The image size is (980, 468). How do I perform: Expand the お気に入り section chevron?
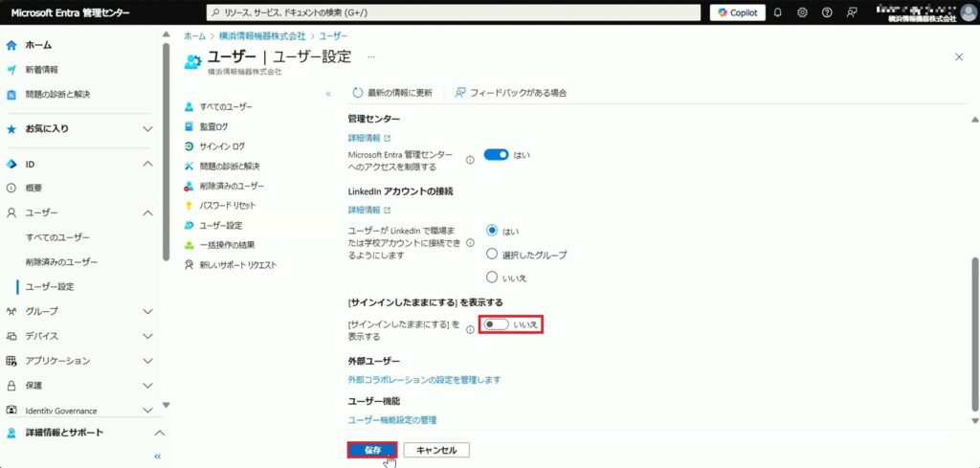(147, 129)
